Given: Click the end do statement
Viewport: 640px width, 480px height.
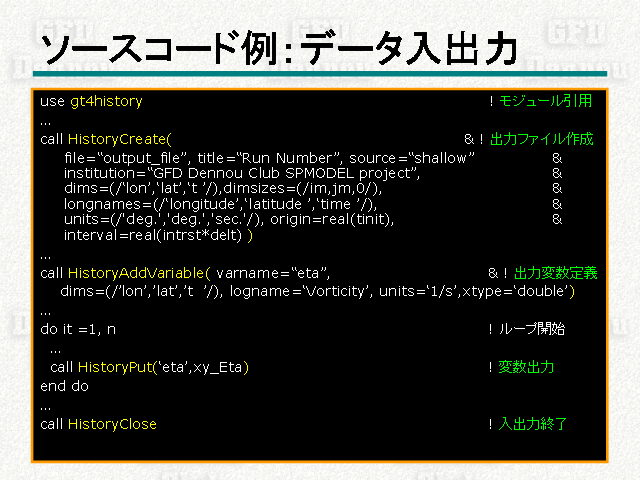Looking at the screenshot, I should [x=64, y=385].
